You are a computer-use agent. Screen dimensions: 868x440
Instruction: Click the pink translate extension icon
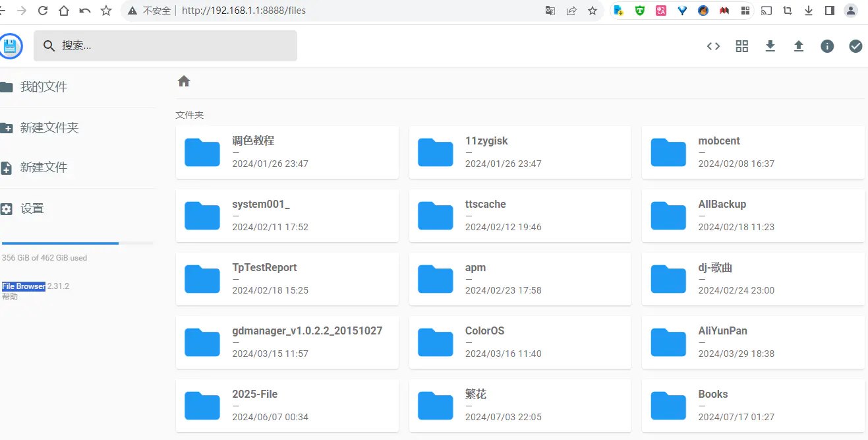pyautogui.click(x=661, y=11)
